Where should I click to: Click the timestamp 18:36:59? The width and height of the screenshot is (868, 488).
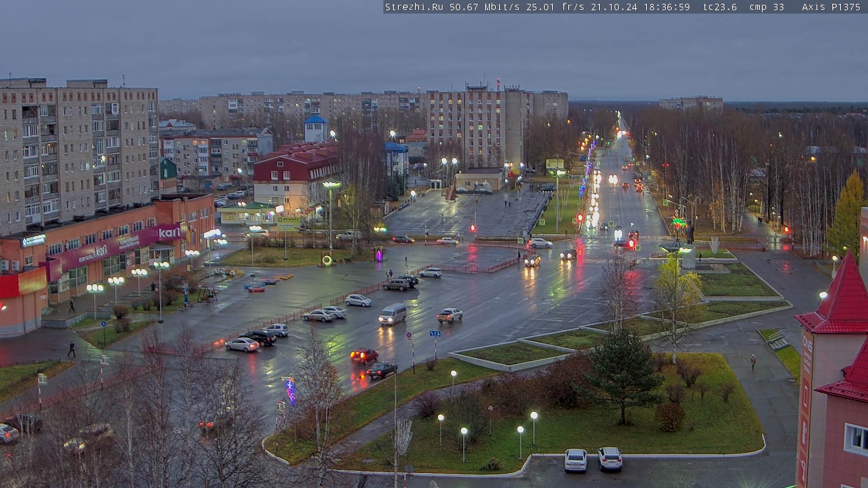click(667, 7)
